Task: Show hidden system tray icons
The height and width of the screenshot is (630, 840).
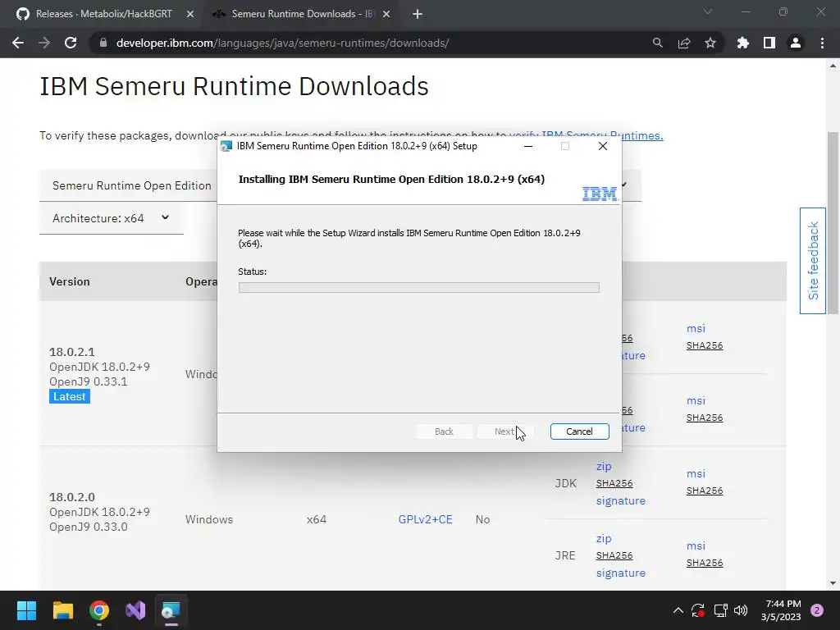Action: point(678,610)
